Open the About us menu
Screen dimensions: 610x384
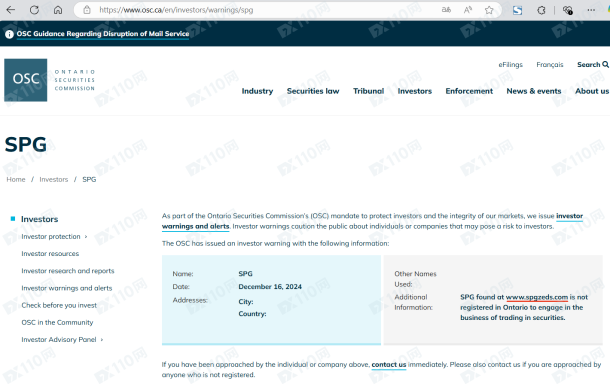[x=592, y=91]
